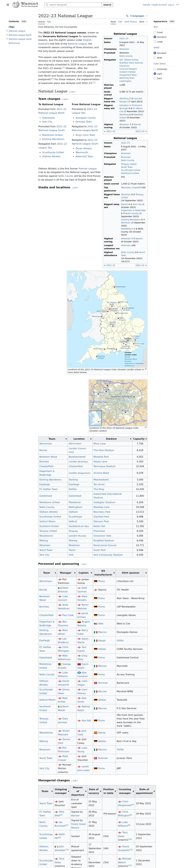Switch to the Read tab

113,22
